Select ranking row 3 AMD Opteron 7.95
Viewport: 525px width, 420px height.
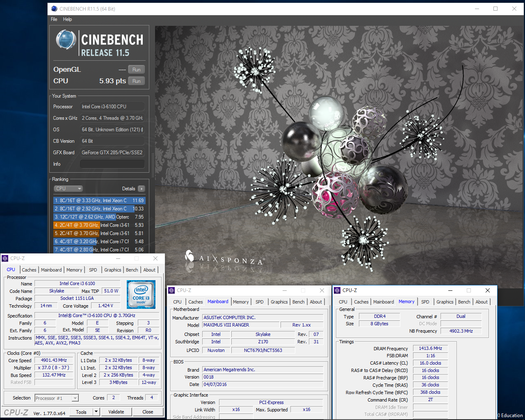[x=99, y=217]
